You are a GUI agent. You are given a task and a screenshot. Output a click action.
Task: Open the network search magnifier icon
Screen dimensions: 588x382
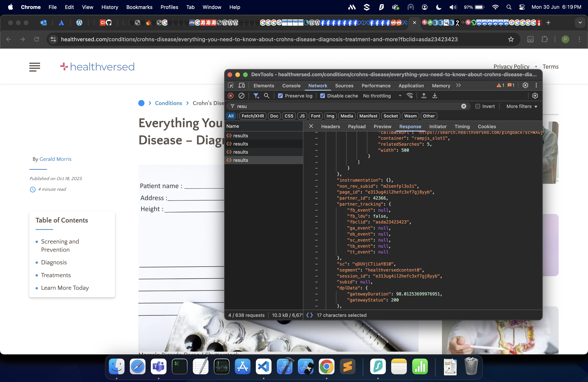(x=266, y=96)
